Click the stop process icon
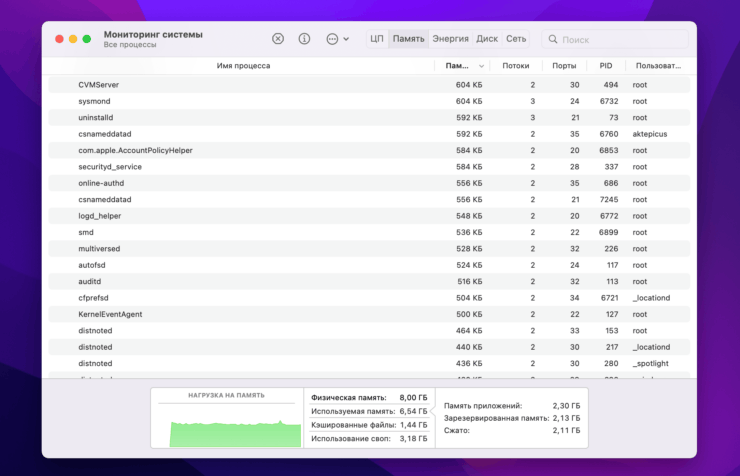The image size is (740, 476). (278, 39)
